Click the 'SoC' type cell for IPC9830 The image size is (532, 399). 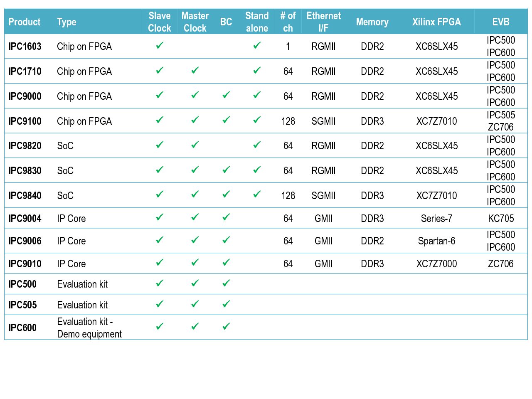click(x=65, y=170)
